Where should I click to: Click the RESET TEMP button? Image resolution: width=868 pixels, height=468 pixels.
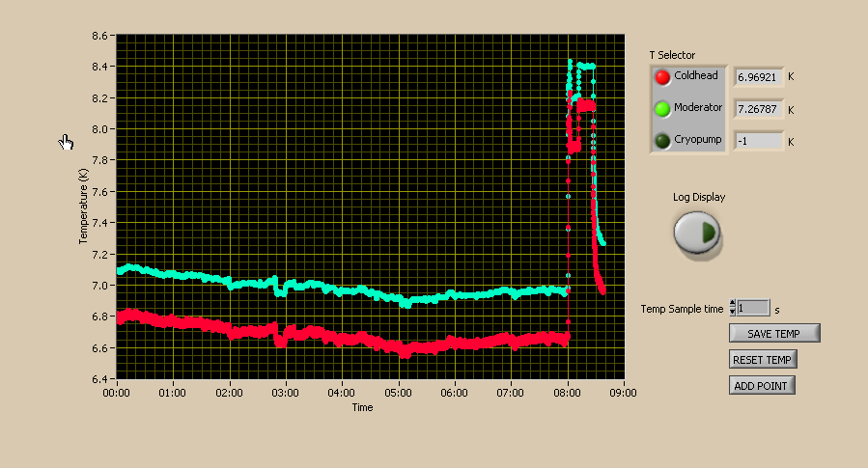[x=762, y=360]
